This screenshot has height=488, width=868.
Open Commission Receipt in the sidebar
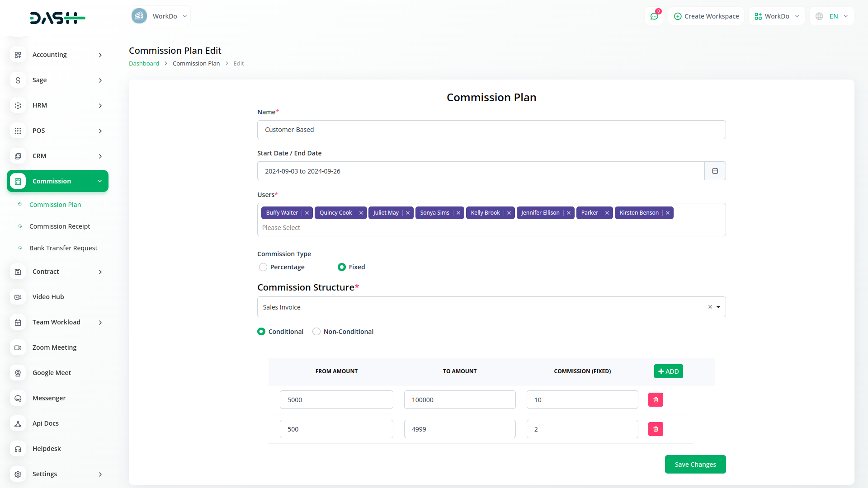[59, 226]
